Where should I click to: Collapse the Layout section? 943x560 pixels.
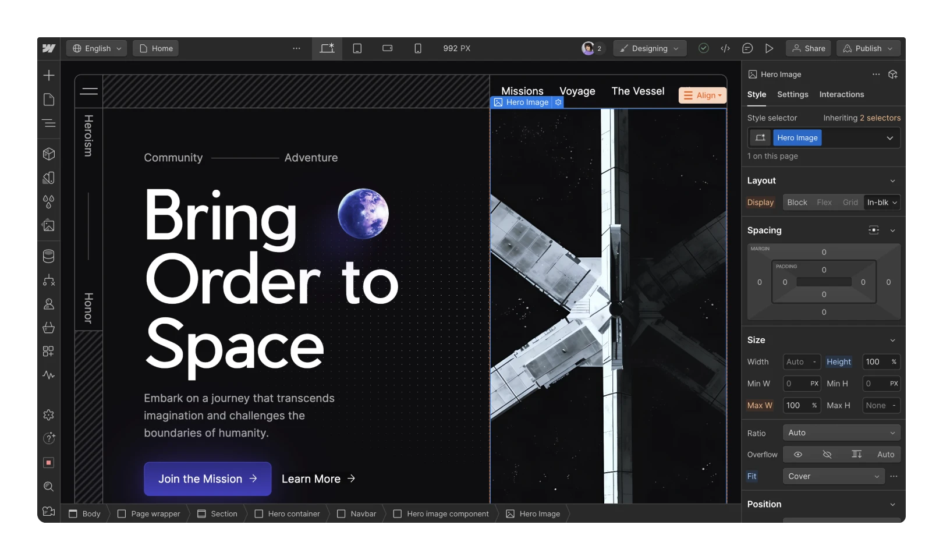tap(892, 181)
